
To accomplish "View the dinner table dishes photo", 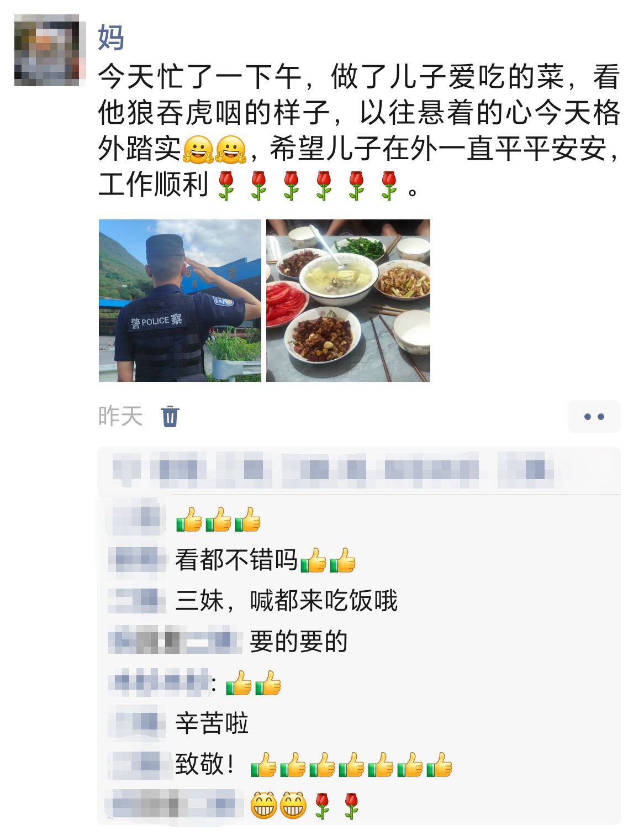I will [x=348, y=300].
